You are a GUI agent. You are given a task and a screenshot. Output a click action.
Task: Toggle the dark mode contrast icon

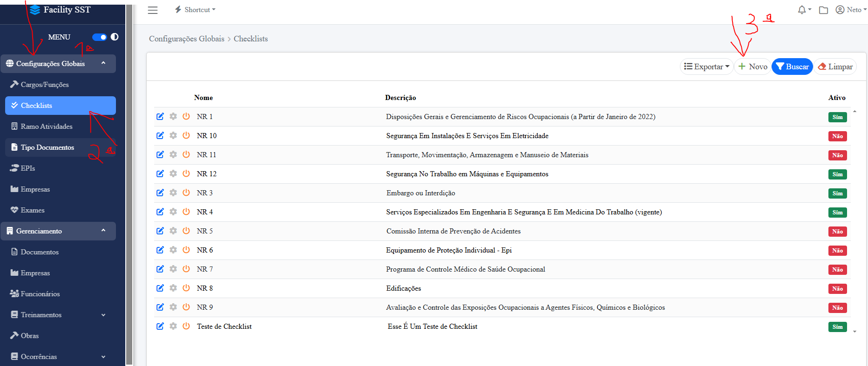[x=115, y=37]
